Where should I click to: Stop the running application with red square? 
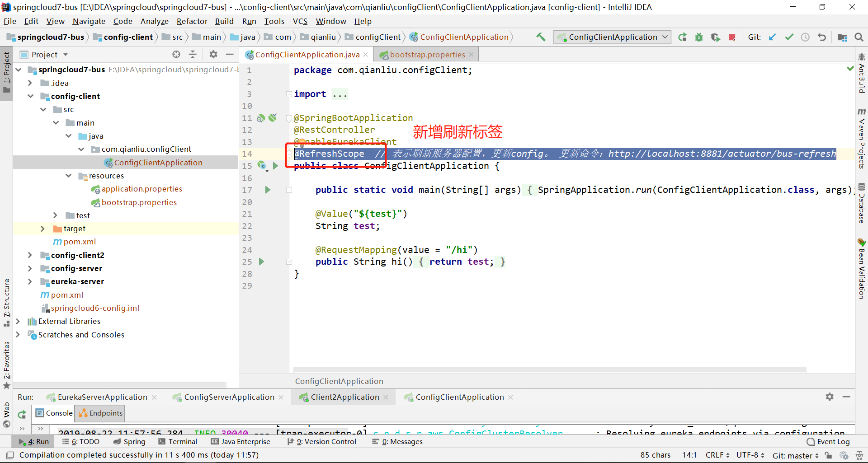[x=732, y=37]
